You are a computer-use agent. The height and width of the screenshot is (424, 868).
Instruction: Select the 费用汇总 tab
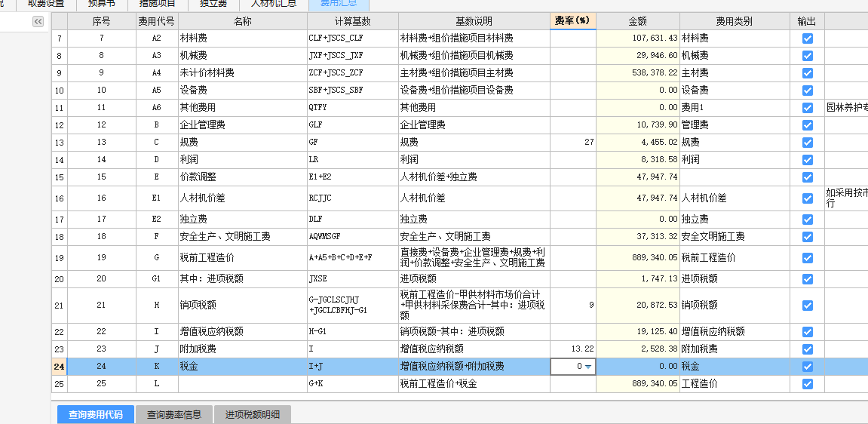click(339, 5)
